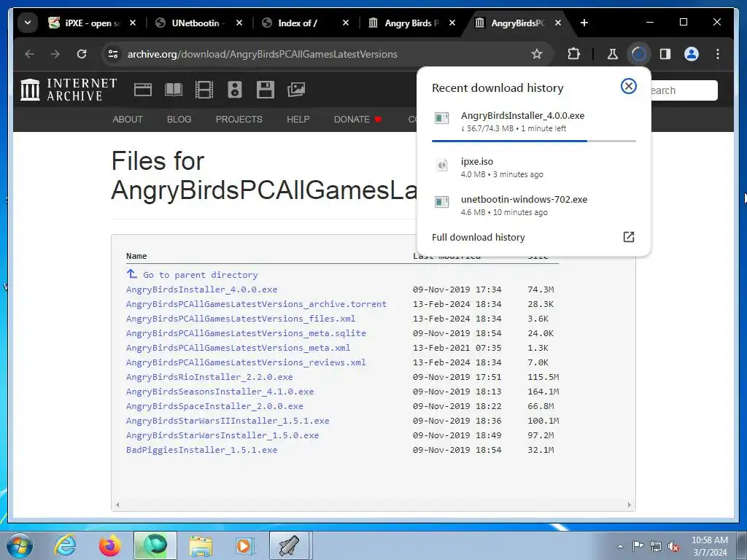Open the HELP menu item
Screen dimensions: 747x560
(298, 120)
